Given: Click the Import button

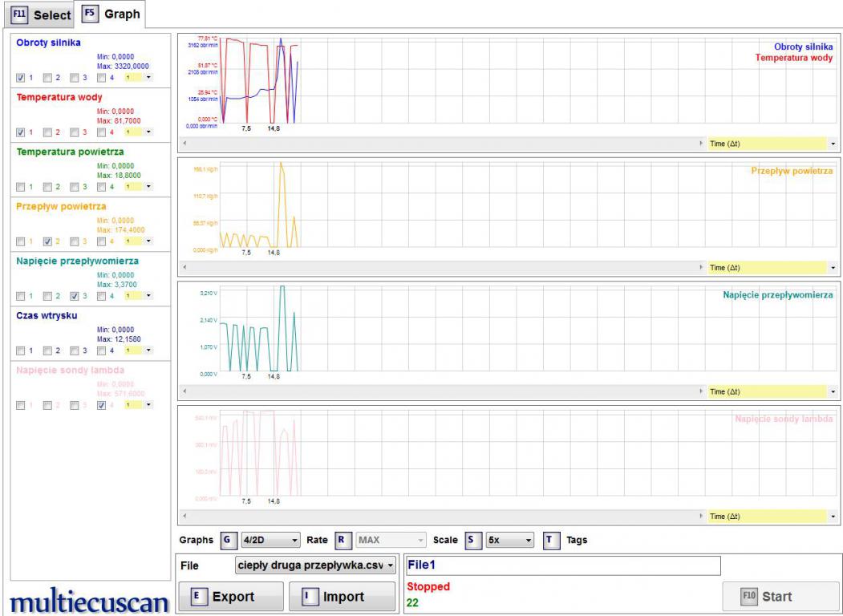Looking at the screenshot, I should 342,597.
